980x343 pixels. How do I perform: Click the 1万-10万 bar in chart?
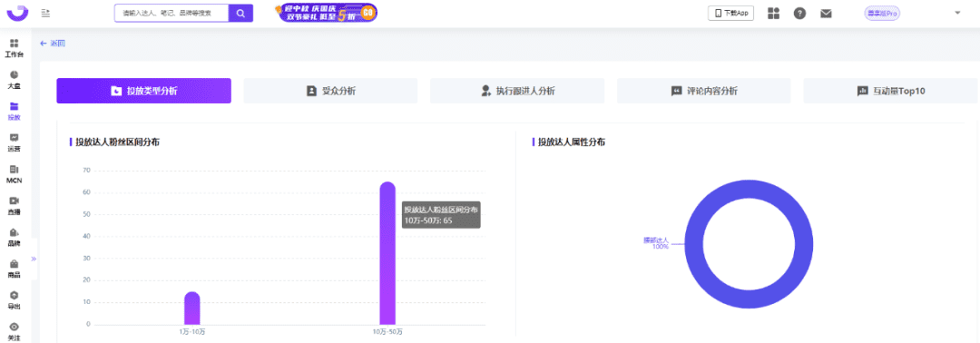191,308
